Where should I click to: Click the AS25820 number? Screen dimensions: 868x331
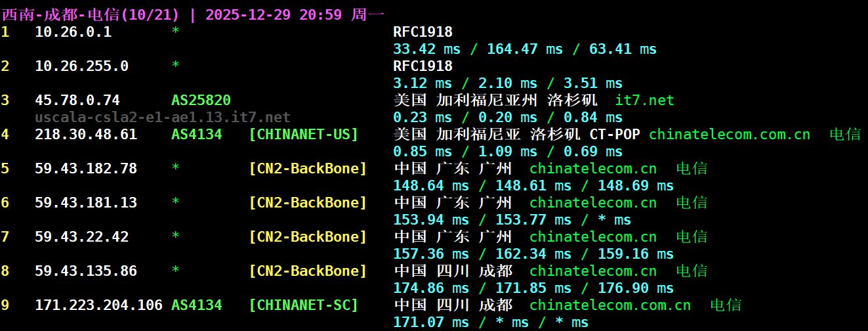[201, 100]
